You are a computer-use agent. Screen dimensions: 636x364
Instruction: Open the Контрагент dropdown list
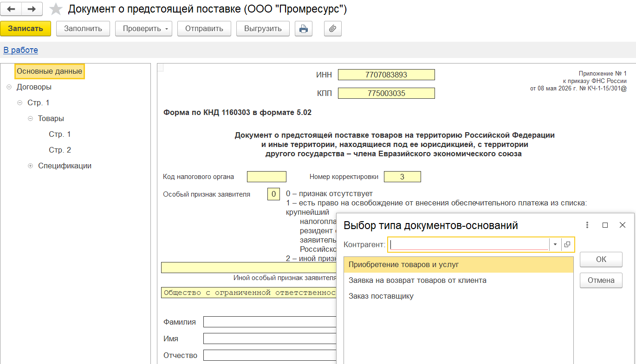tap(555, 244)
